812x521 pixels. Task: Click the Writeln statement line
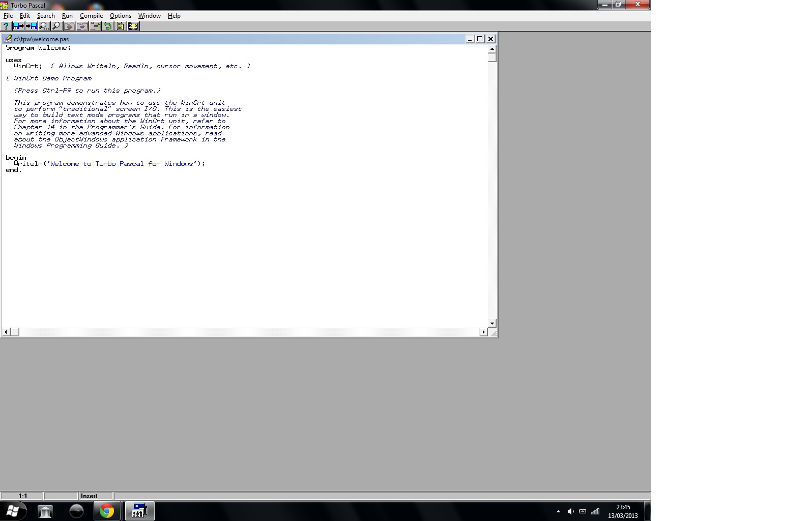click(109, 164)
